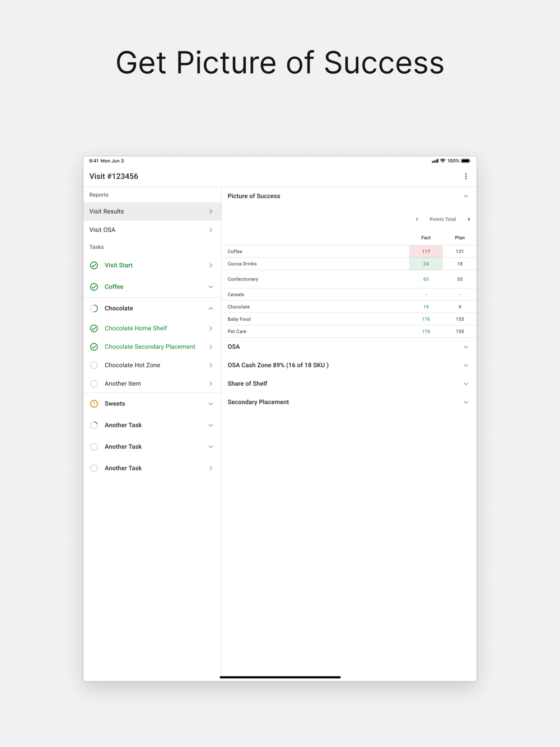Click check icon beside Chocolate Secondary Placement

point(94,347)
